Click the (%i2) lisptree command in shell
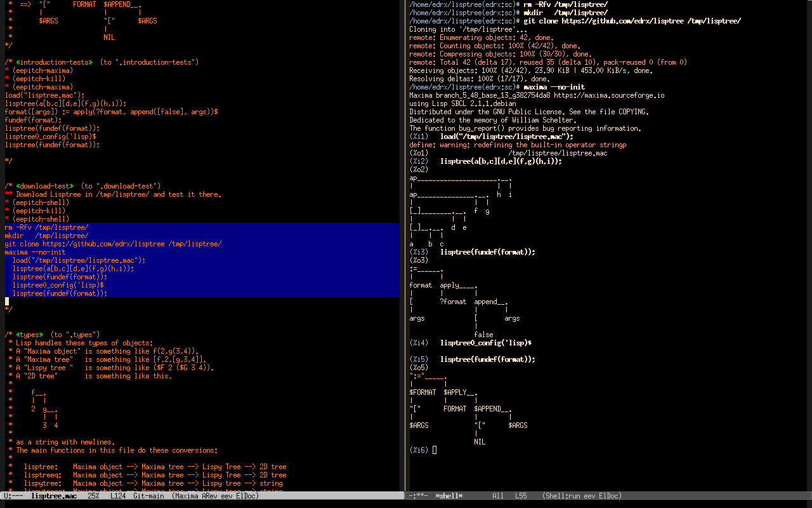The width and height of the screenshot is (812, 508). pyautogui.click(x=501, y=161)
